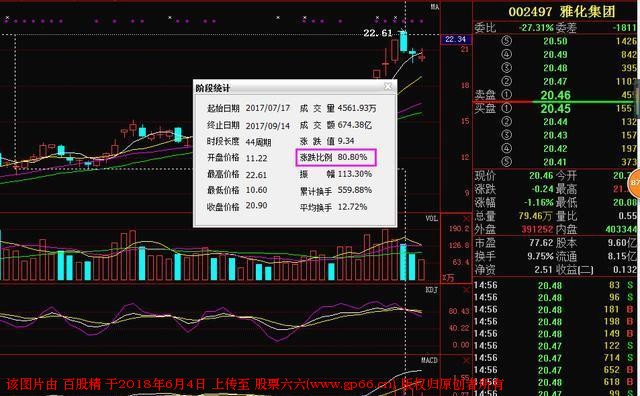Viewport: 640px width, 396px height.
Task: Click the 起始日期 2017/07/17 value
Action: click(x=268, y=108)
